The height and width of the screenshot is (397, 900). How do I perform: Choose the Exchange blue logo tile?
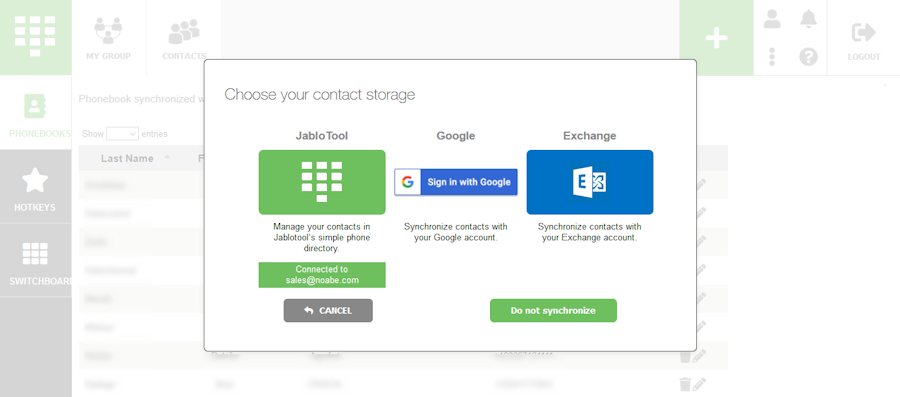[x=589, y=182]
